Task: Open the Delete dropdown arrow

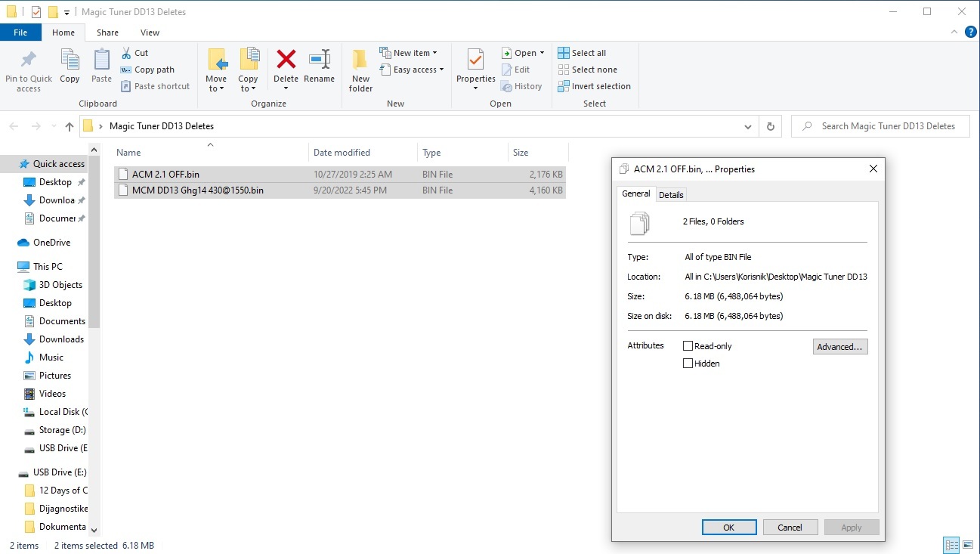Action: [286, 88]
